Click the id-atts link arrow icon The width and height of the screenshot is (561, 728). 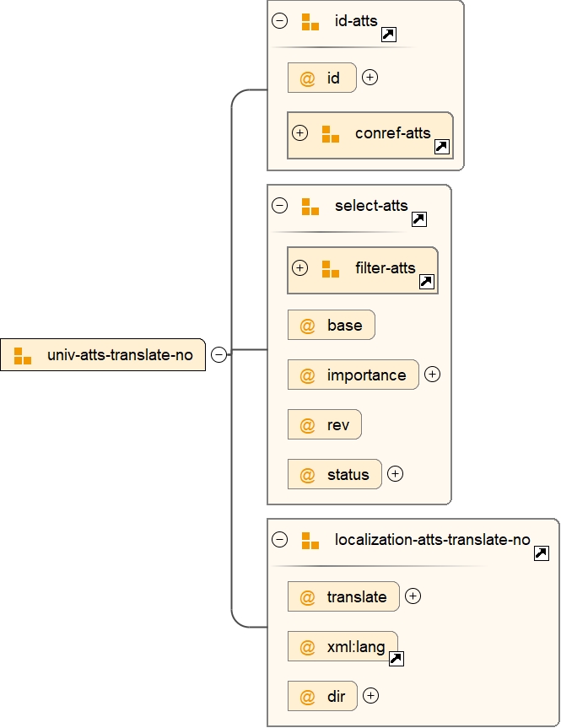click(389, 35)
